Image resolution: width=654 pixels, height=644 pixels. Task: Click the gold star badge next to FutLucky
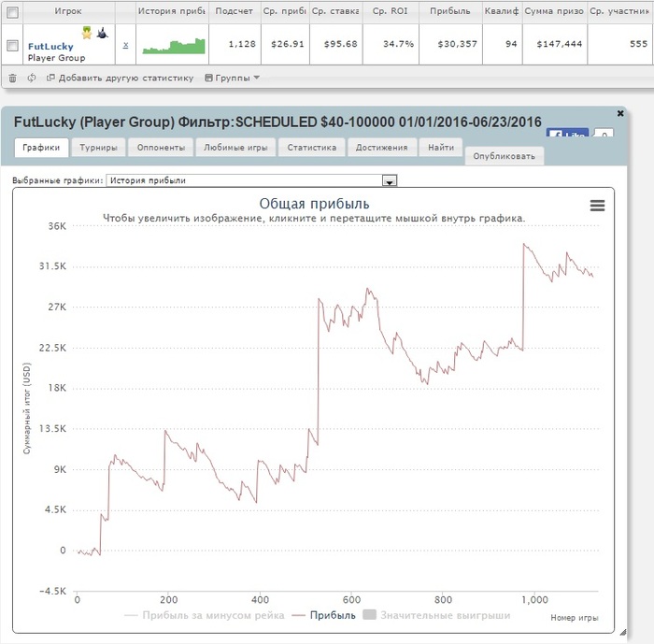coord(87,33)
